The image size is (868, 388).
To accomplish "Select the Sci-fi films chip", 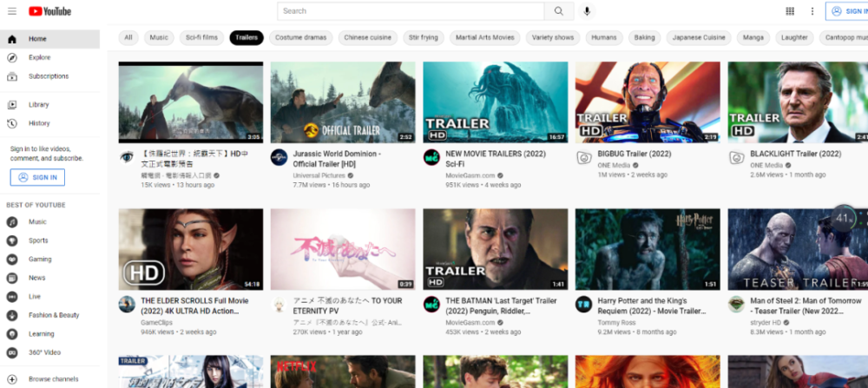I will [x=201, y=37].
